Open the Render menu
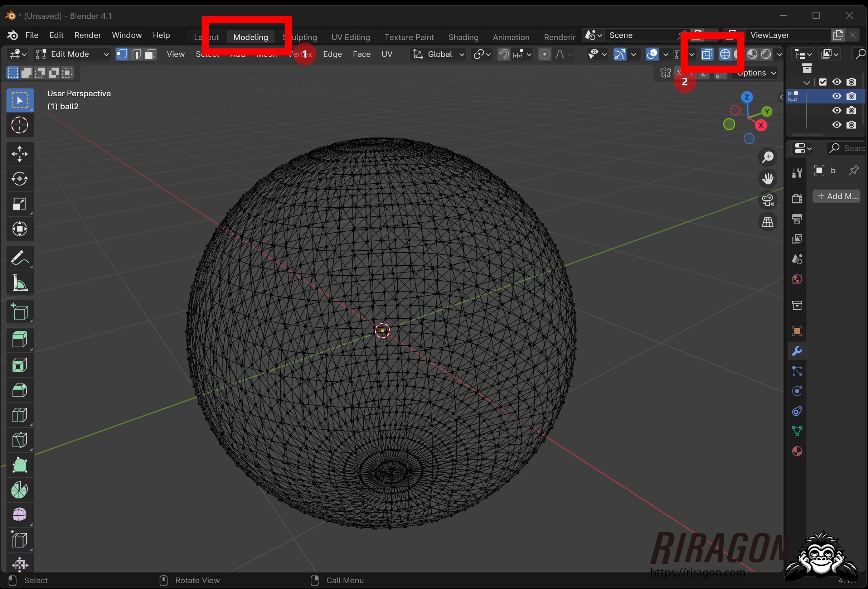The image size is (868, 589). (87, 35)
